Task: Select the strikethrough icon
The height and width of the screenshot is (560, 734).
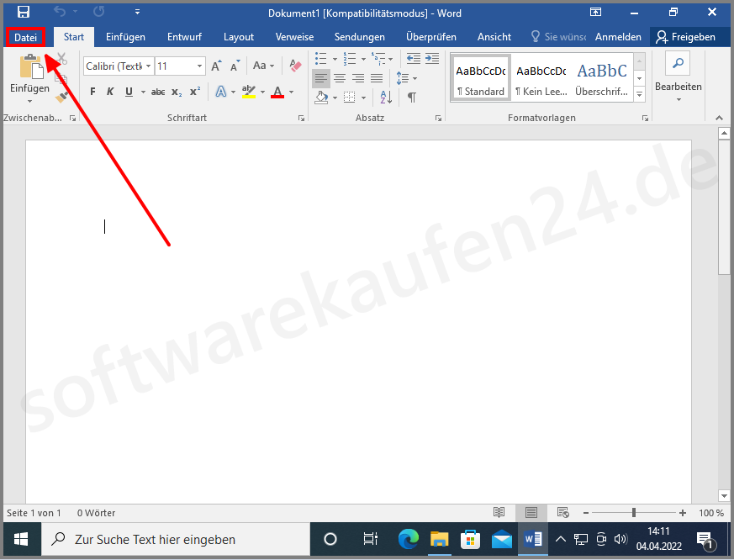Action: pos(157,92)
